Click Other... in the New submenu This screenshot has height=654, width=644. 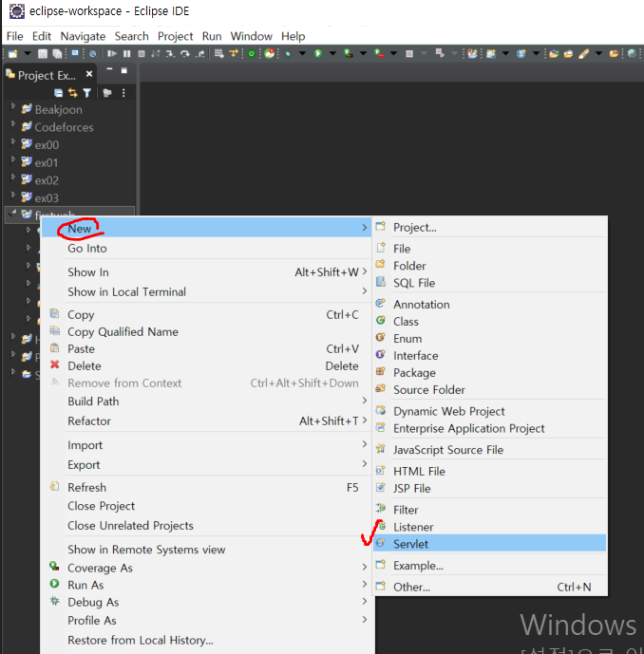489,587
